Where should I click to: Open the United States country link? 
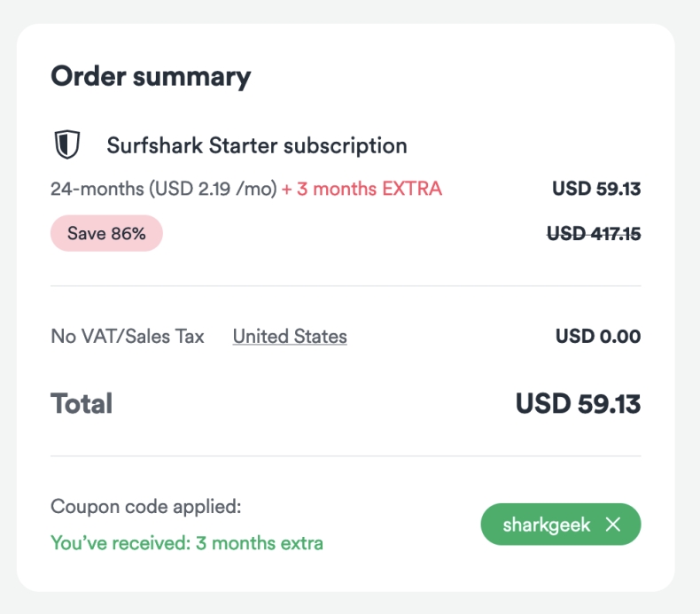pos(290,337)
